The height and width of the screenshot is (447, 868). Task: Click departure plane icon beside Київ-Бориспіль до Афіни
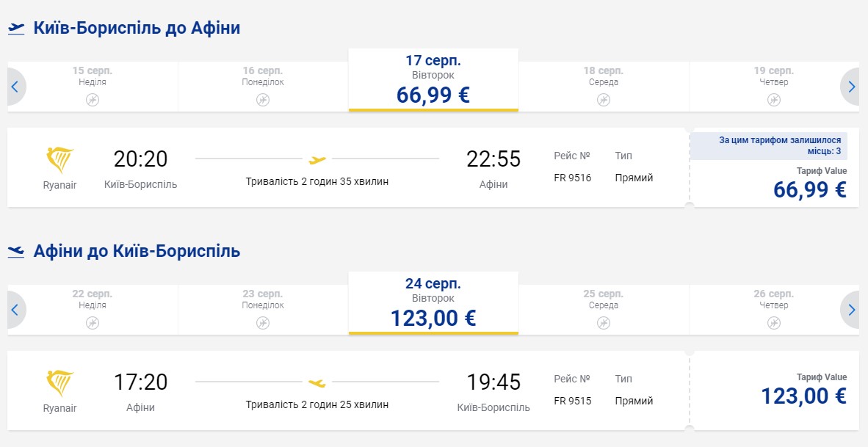point(16,29)
